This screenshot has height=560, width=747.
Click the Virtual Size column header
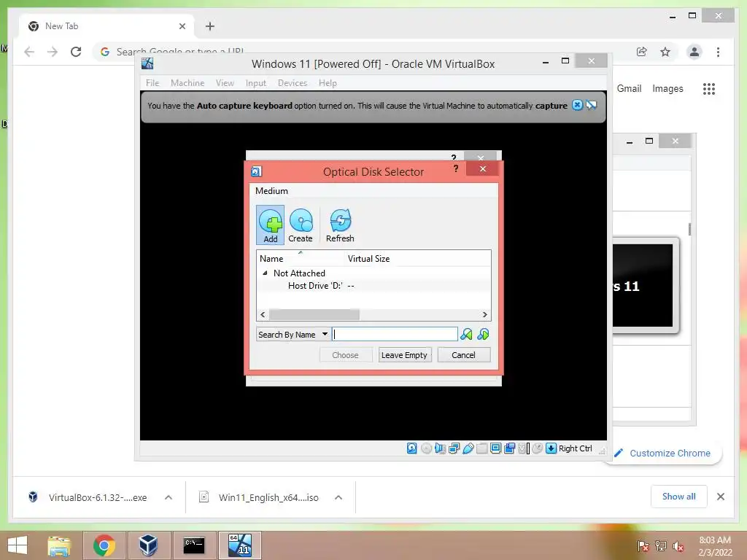pyautogui.click(x=368, y=259)
